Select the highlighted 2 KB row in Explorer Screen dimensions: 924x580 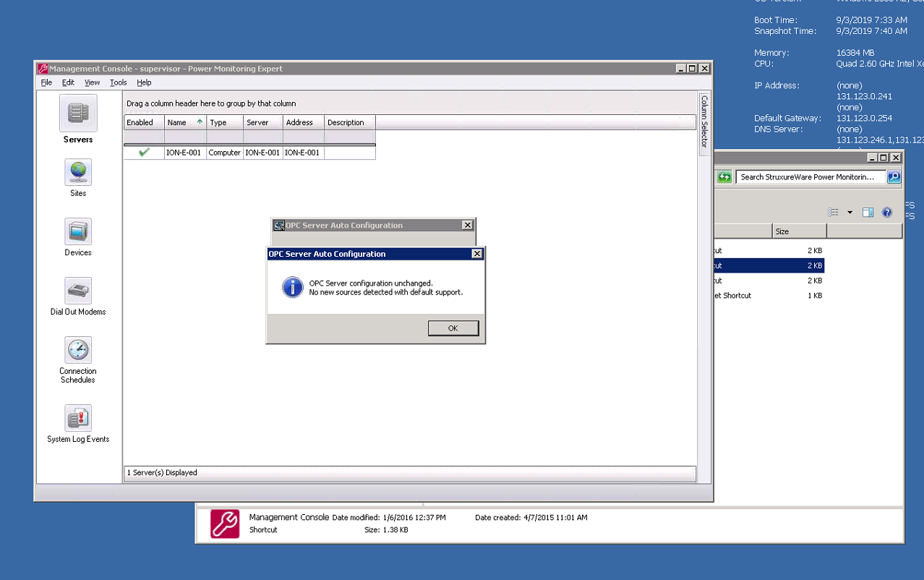769,265
